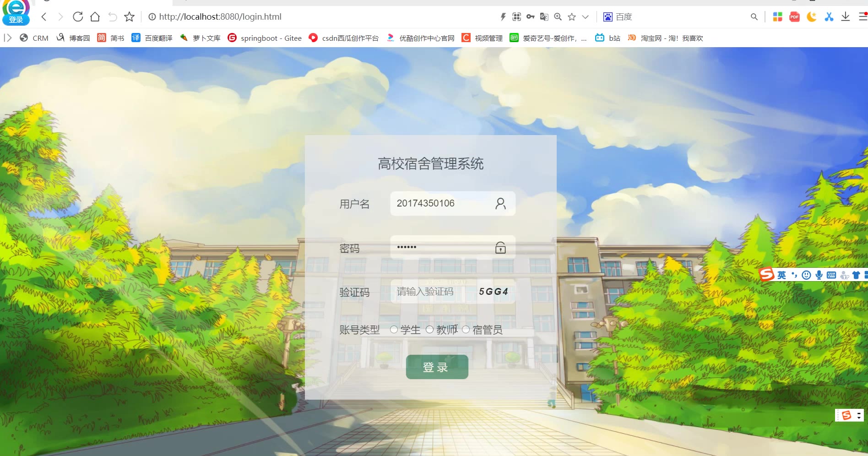Screen dimensions: 868x456
Task: Go to the browser home page
Action: [x=95, y=17]
